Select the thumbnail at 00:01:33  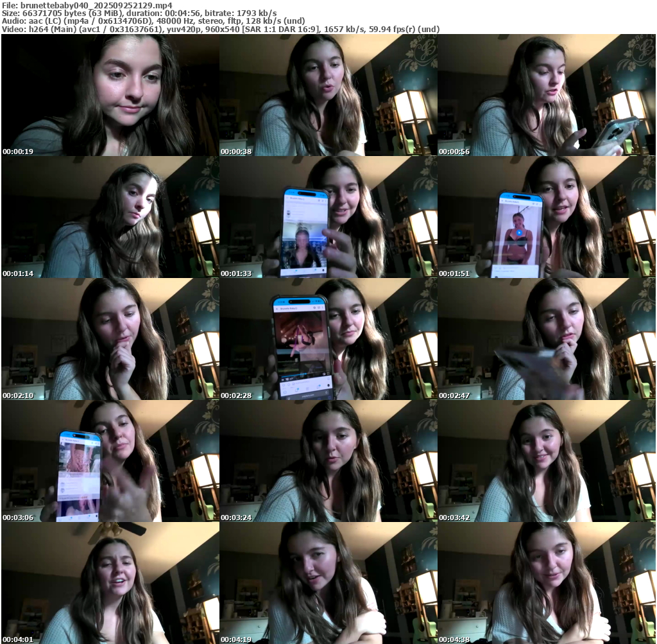click(328, 217)
